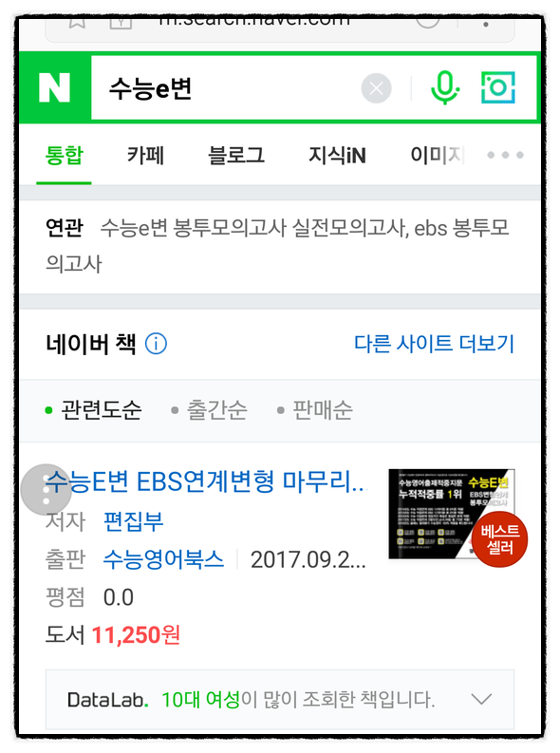Open the Smart Lens camera search icon
Image resolution: width=560 pixels, height=753 pixels.
(497, 88)
